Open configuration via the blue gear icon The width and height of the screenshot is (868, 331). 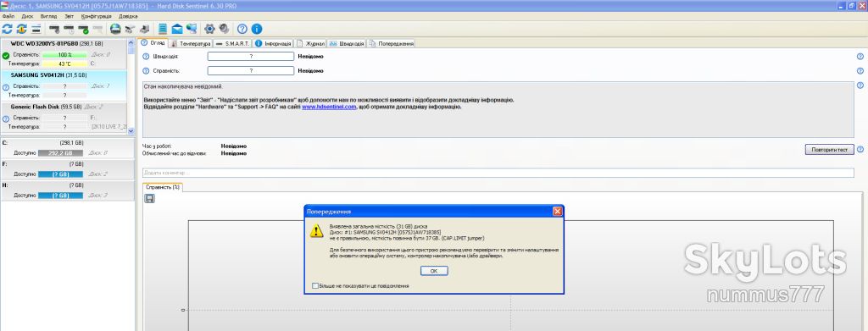click(209, 29)
